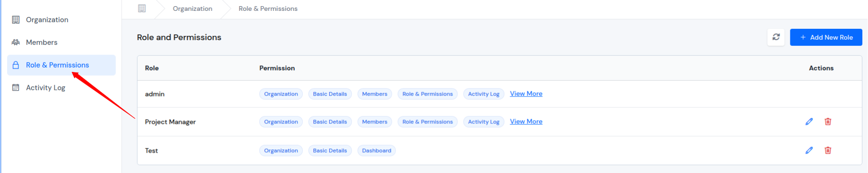
Task: Expand admin permissions with View More
Action: tap(526, 94)
